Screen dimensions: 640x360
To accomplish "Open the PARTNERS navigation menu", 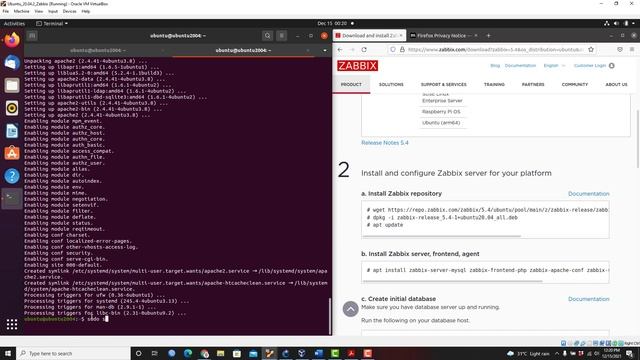I will [x=533, y=84].
